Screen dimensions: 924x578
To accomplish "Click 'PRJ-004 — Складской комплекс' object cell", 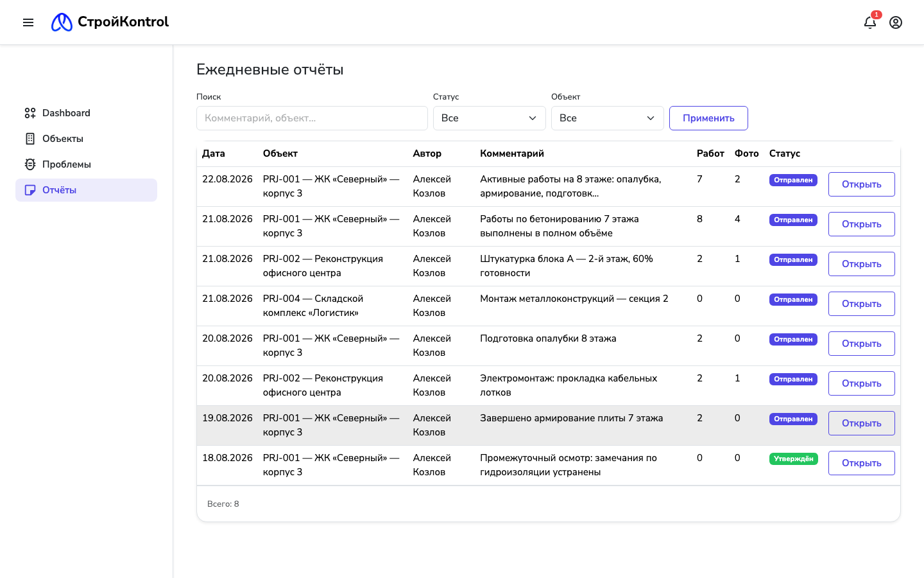I will point(313,306).
